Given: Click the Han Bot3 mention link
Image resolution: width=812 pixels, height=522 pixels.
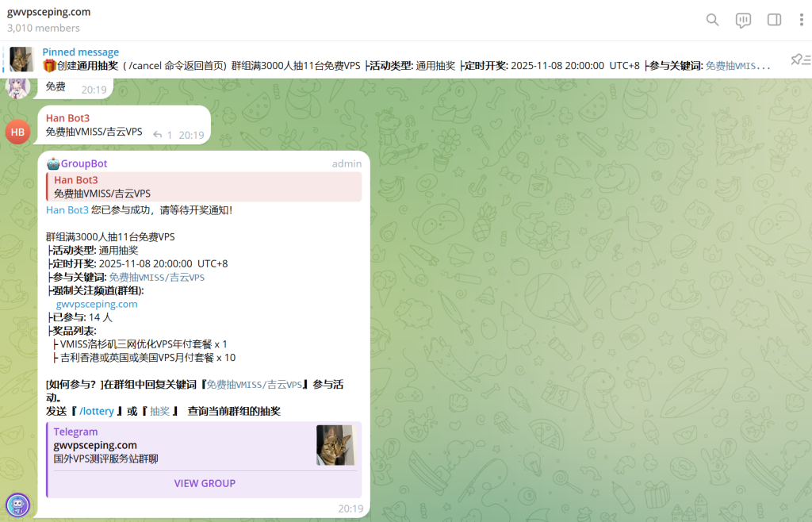Looking at the screenshot, I should (x=67, y=209).
